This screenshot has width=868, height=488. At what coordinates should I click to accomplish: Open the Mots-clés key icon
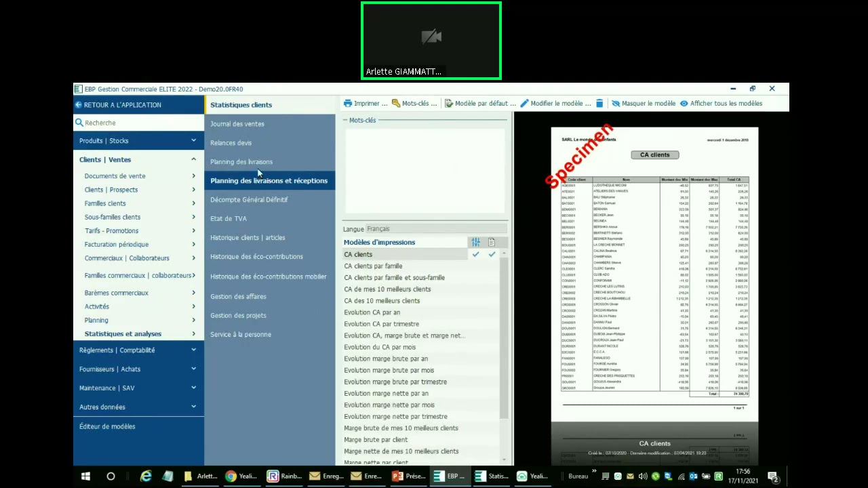click(396, 104)
